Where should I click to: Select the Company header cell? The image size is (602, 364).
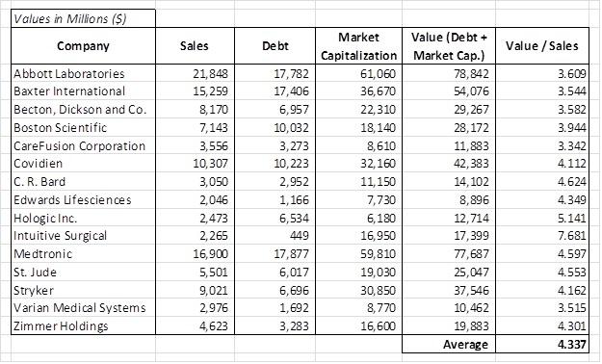pos(83,45)
